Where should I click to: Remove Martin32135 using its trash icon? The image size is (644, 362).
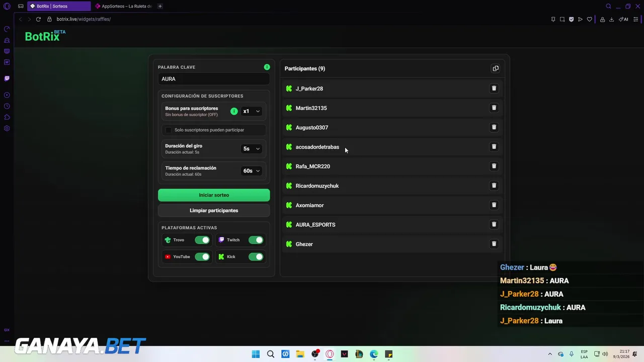[494, 108]
